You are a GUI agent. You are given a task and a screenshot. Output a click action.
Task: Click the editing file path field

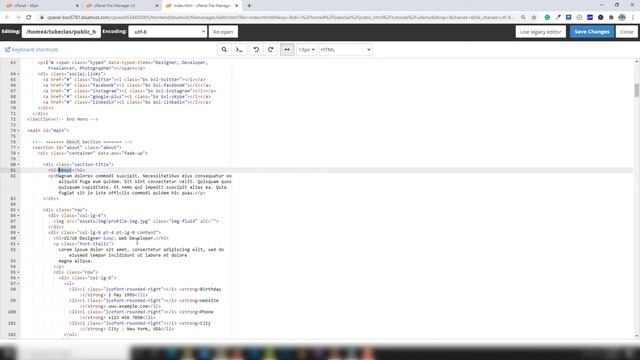61,31
